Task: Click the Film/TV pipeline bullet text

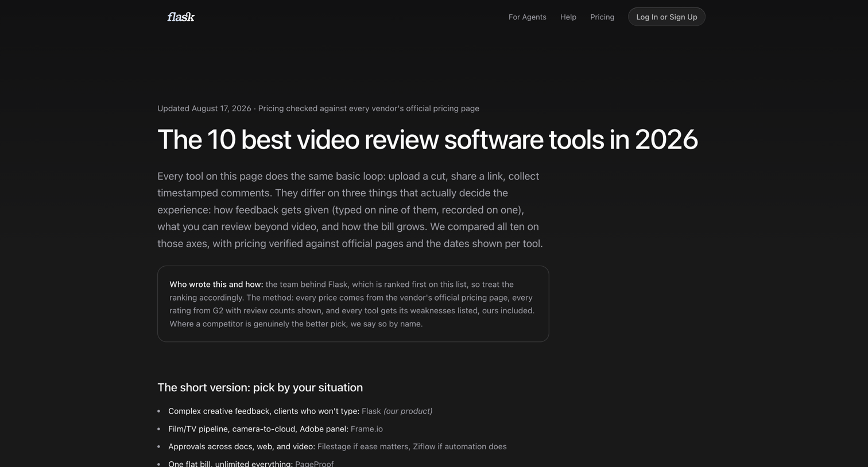Action: point(258,429)
